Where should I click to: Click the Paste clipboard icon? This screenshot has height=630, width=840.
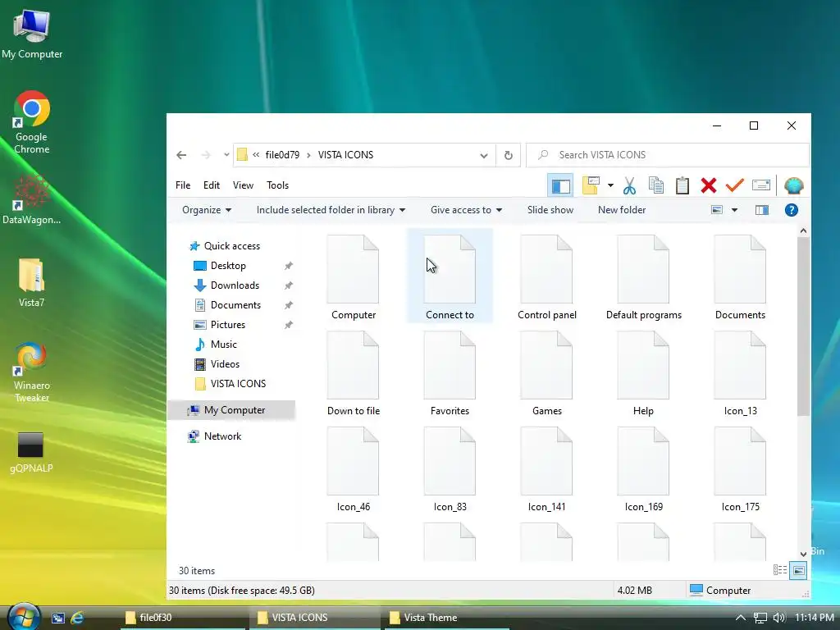[x=682, y=186]
